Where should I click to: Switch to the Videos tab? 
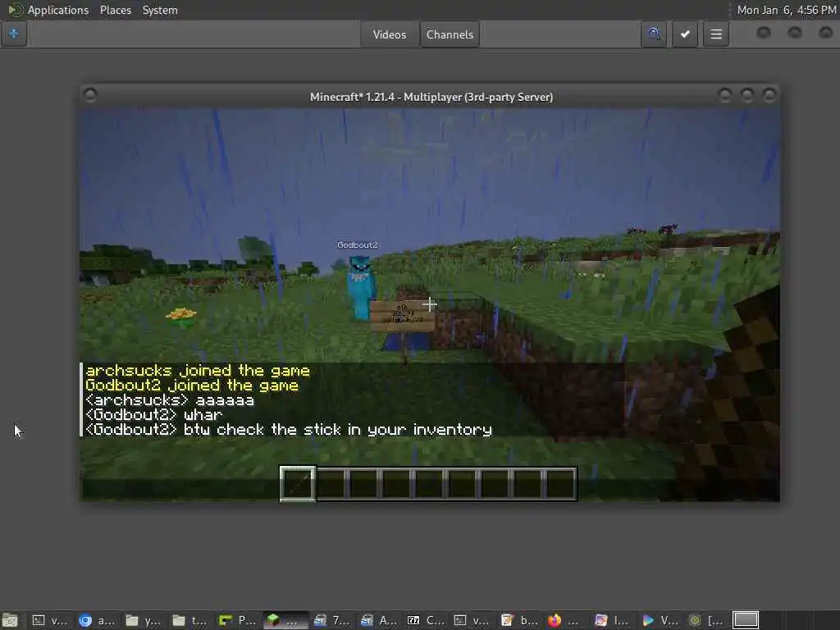(x=390, y=34)
